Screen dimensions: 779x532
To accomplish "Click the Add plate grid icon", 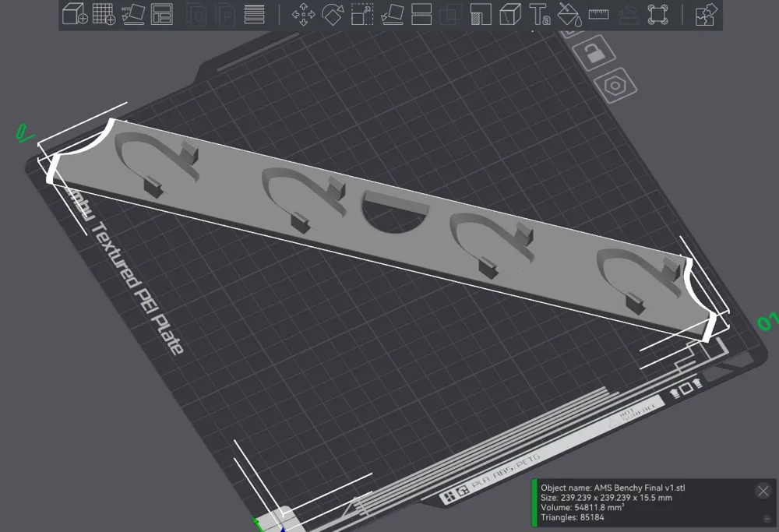I will click(104, 14).
